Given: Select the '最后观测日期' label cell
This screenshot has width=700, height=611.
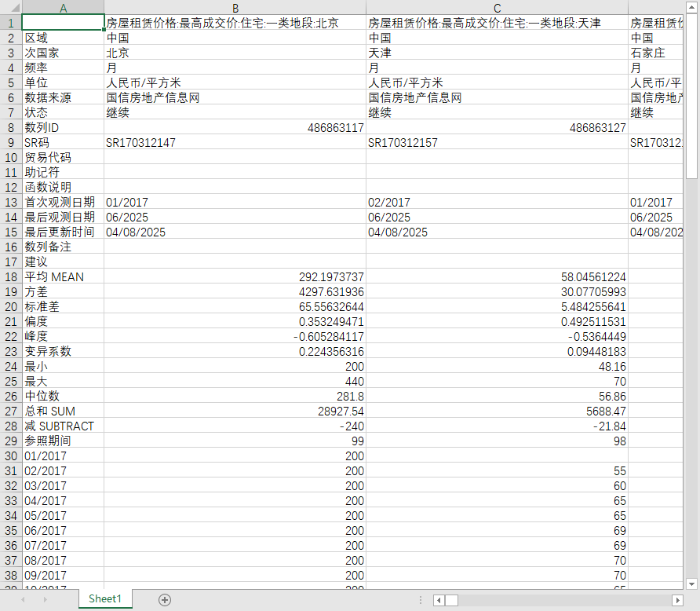Looking at the screenshot, I should click(63, 217).
